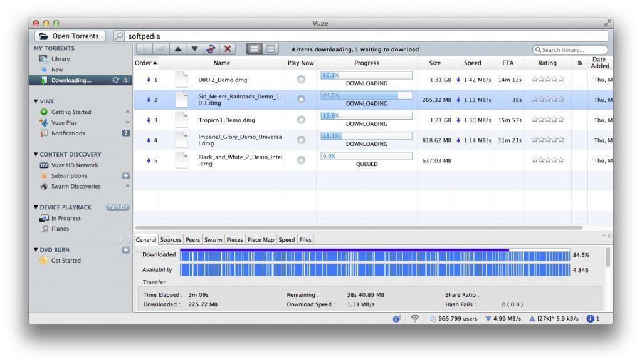Open iTunes under Device Playback
The width and height of the screenshot is (642, 364).
coord(60,229)
